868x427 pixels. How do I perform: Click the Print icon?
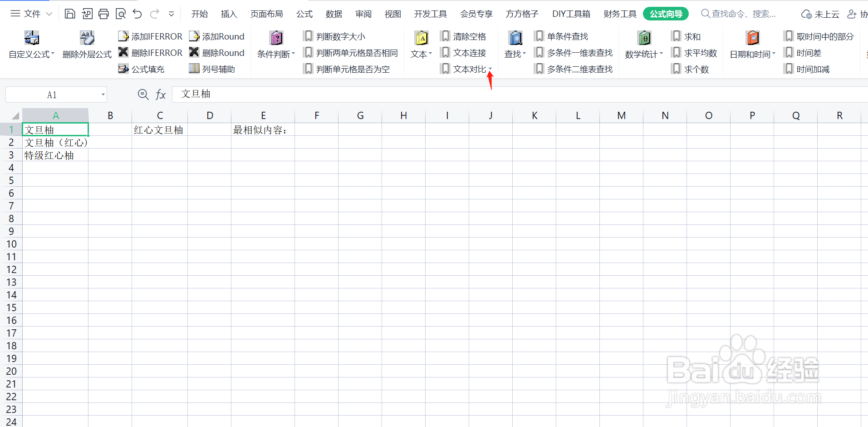(103, 14)
